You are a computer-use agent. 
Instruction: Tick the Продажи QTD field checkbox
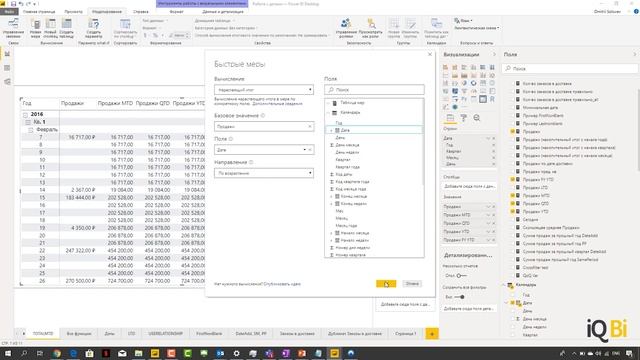(512, 203)
